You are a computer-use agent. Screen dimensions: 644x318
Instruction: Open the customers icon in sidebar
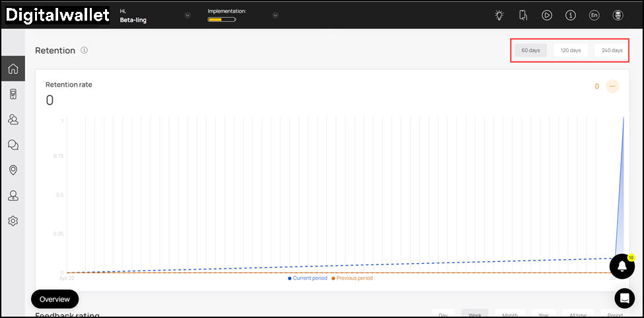13,120
